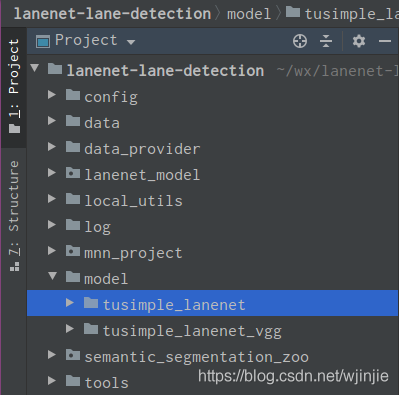Click model in the breadcrumb path
The image size is (399, 395).
point(249,14)
